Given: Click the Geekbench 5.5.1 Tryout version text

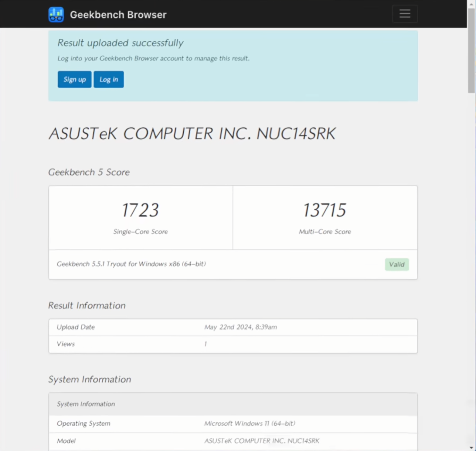Looking at the screenshot, I should 131,264.
